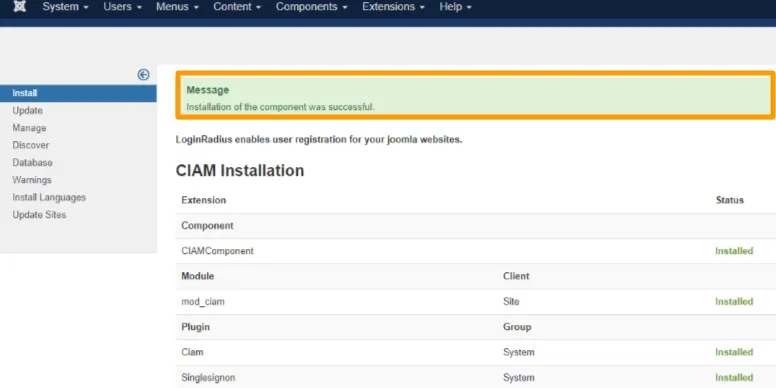776x388 pixels.
Task: Expand the Extensions menu
Action: coord(393,7)
